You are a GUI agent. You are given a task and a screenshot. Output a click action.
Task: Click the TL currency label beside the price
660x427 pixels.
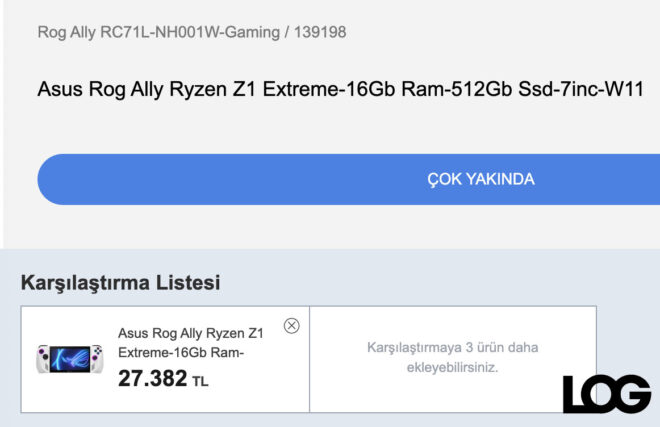(200, 382)
